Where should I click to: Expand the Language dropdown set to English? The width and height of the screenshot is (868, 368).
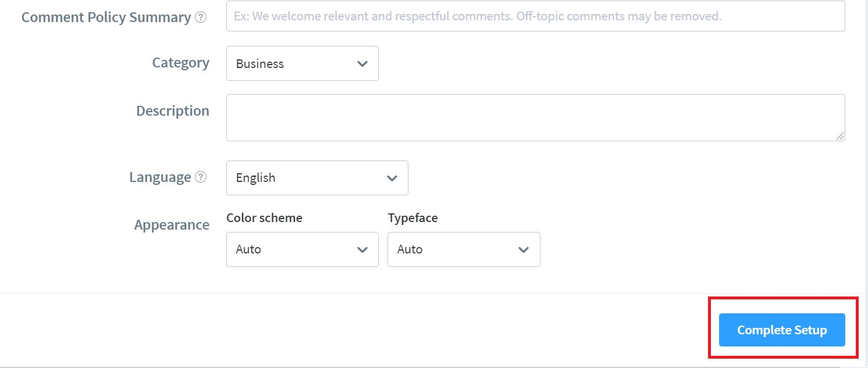[x=317, y=178]
